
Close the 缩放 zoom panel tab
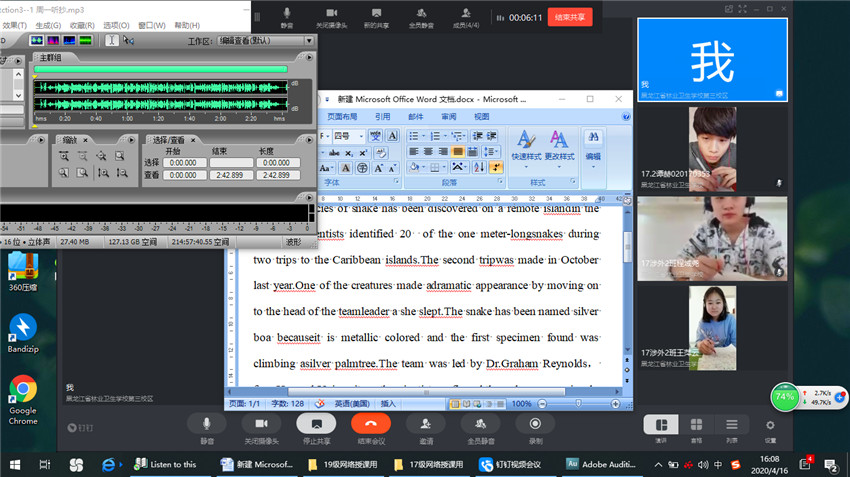tap(85, 140)
